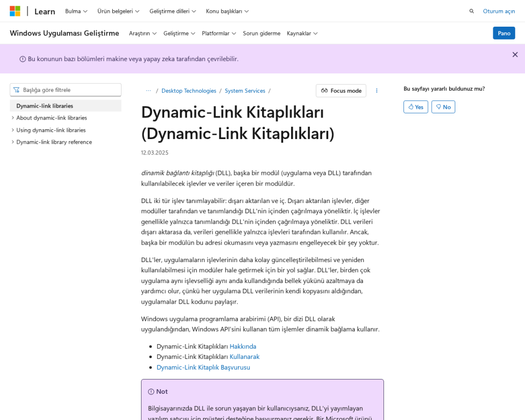Click the italic dinamik bağlantı kitaplığı term
Image resolution: width=525 pixels, height=420 pixels.
click(x=177, y=173)
